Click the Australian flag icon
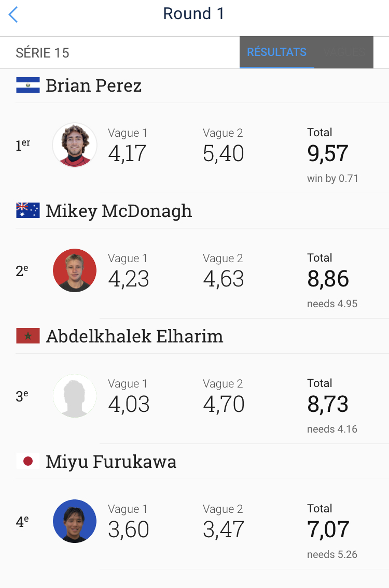Viewport: 389px width, 588px height. tap(28, 210)
